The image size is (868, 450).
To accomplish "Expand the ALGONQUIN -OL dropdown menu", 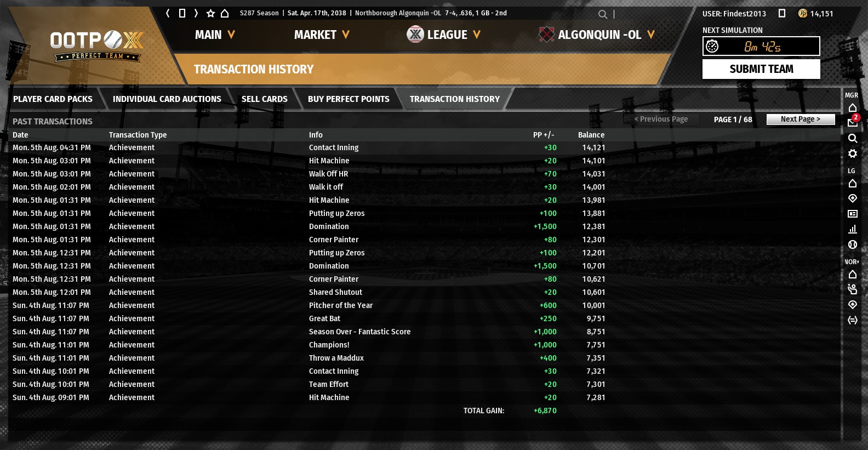I will coord(606,35).
